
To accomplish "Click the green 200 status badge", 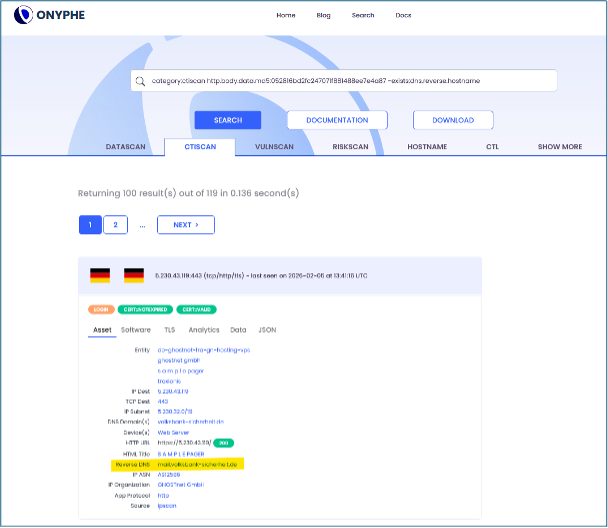I will point(224,443).
